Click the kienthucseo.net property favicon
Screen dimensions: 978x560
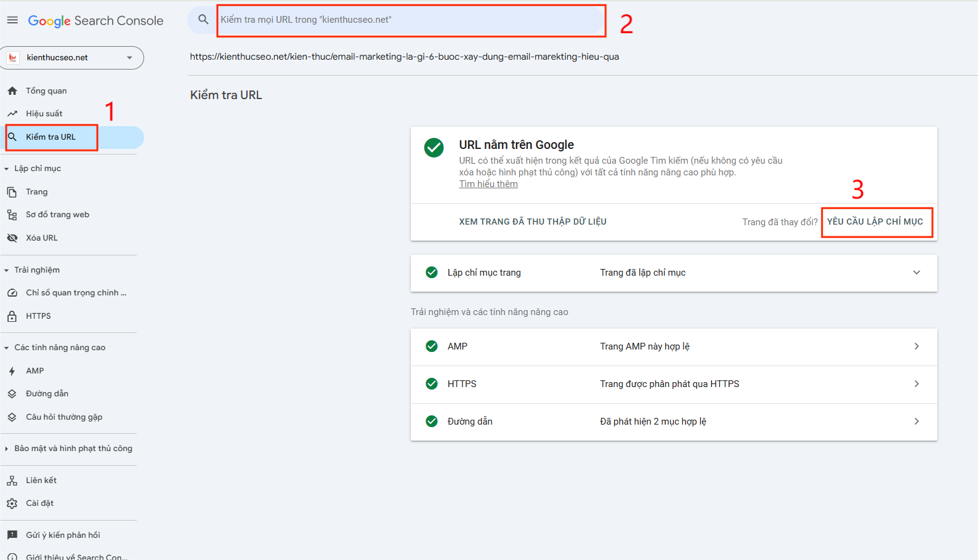point(12,58)
